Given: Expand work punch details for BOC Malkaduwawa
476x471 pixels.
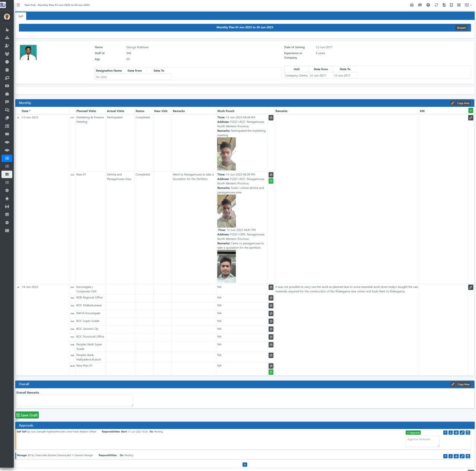Looking at the screenshot, I should tap(271, 305).
